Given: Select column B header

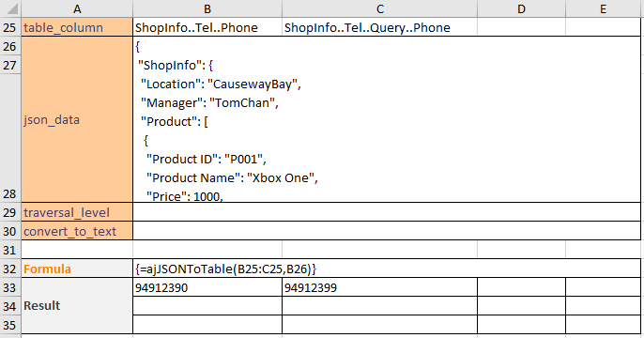Looking at the screenshot, I should click(x=207, y=8).
